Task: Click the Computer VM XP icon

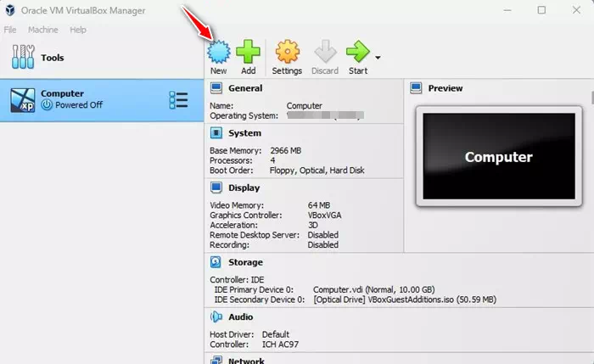Action: coord(23,100)
